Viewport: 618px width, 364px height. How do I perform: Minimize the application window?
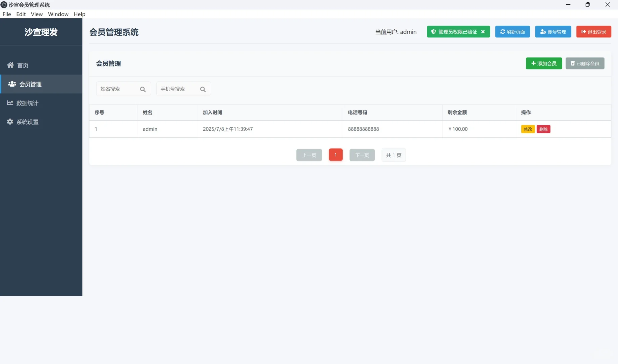[568, 5]
